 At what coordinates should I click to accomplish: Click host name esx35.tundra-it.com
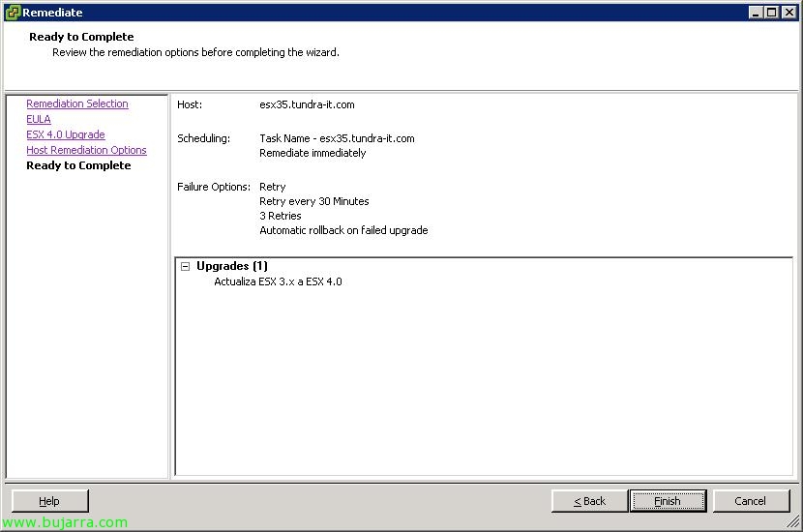pos(307,104)
